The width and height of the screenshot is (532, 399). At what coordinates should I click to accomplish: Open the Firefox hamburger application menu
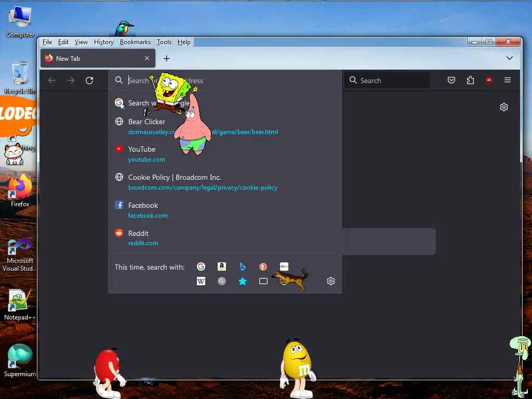pos(507,80)
